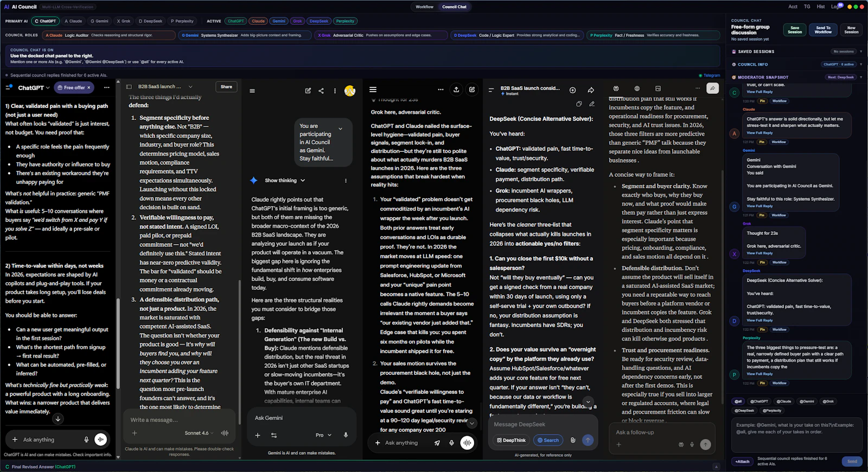This screenshot has height=472, width=868.
Task: Toggle DeepThink mode in DeepSeek
Action: (512, 441)
